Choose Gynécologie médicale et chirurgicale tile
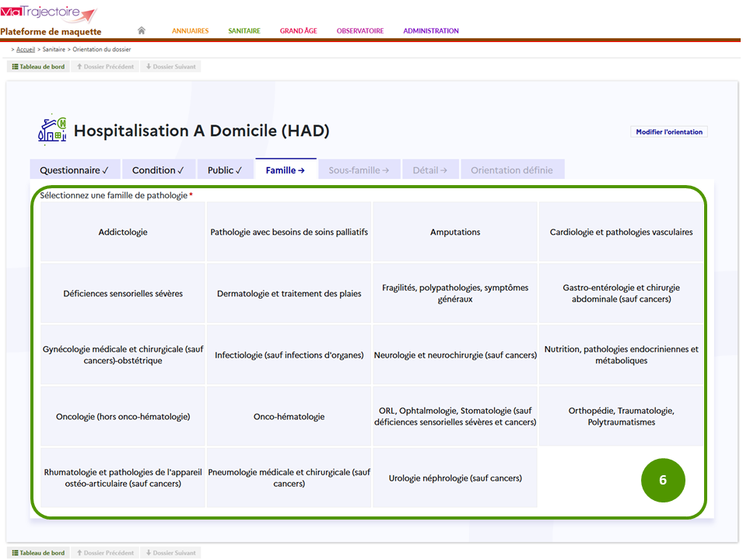Viewport: 743px width, 560px height. coord(123,355)
